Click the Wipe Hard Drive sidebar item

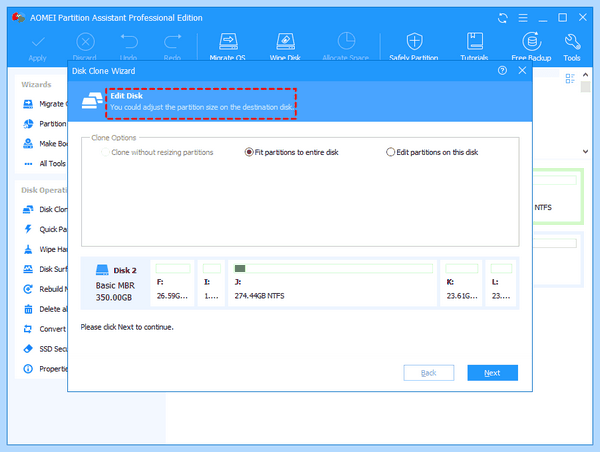pyautogui.click(x=45, y=250)
